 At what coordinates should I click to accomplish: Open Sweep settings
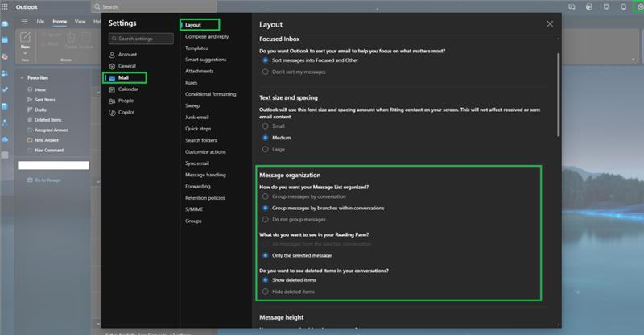coord(192,105)
